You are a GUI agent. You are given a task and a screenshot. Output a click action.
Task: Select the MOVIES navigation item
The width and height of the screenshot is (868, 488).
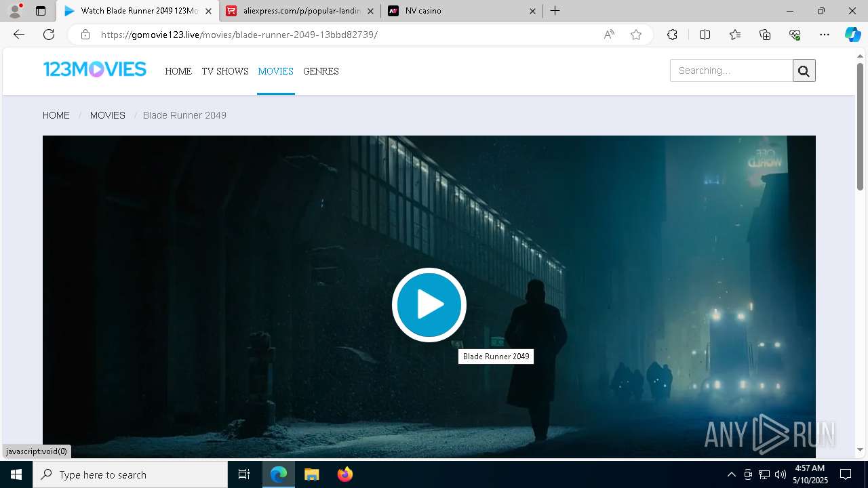(x=275, y=71)
